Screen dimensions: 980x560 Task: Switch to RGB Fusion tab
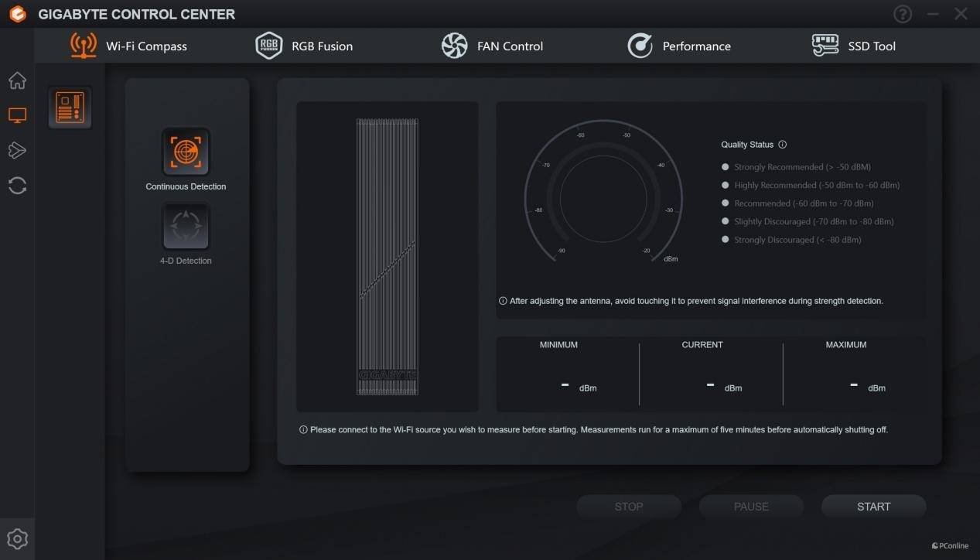pyautogui.click(x=304, y=46)
